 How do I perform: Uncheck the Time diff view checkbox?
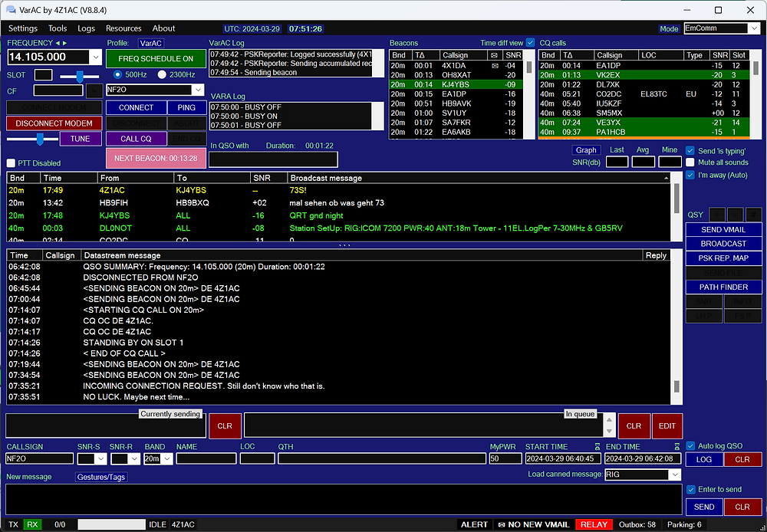pyautogui.click(x=530, y=43)
